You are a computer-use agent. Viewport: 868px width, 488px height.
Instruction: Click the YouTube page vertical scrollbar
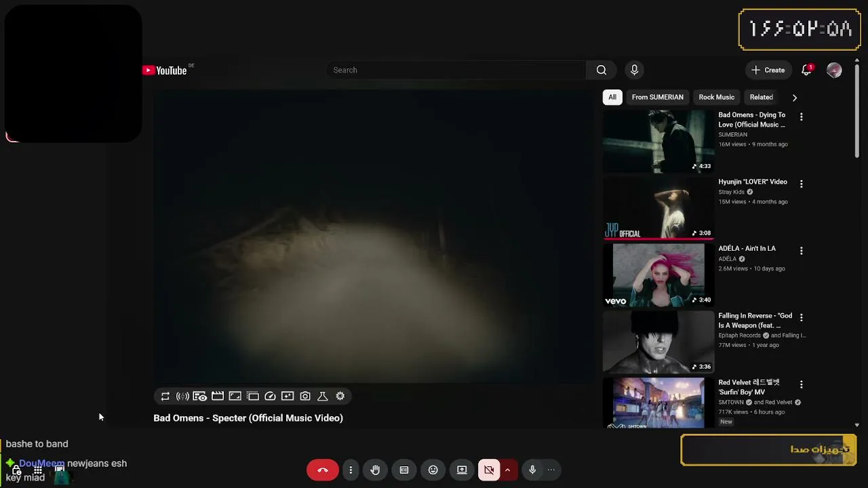[x=857, y=112]
